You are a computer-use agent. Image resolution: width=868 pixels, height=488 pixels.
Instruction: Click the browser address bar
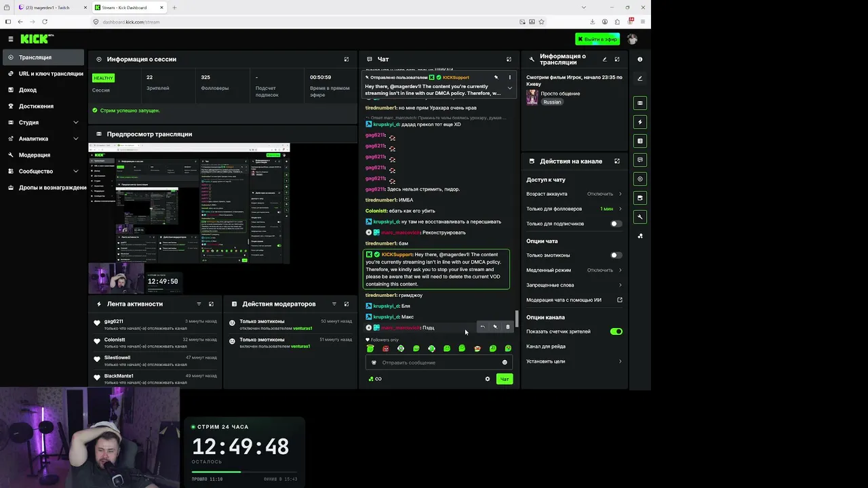309,22
